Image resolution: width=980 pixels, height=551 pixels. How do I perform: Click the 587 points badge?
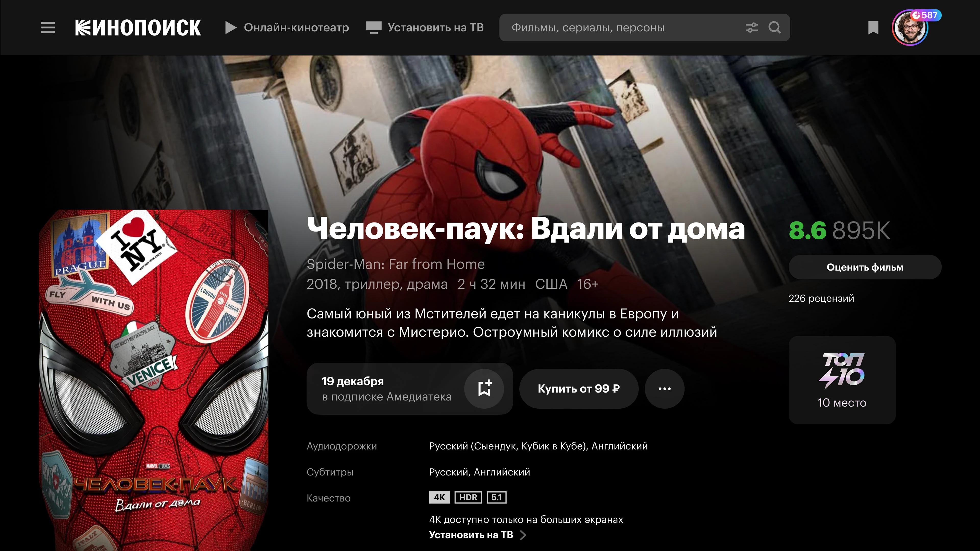pos(926,15)
